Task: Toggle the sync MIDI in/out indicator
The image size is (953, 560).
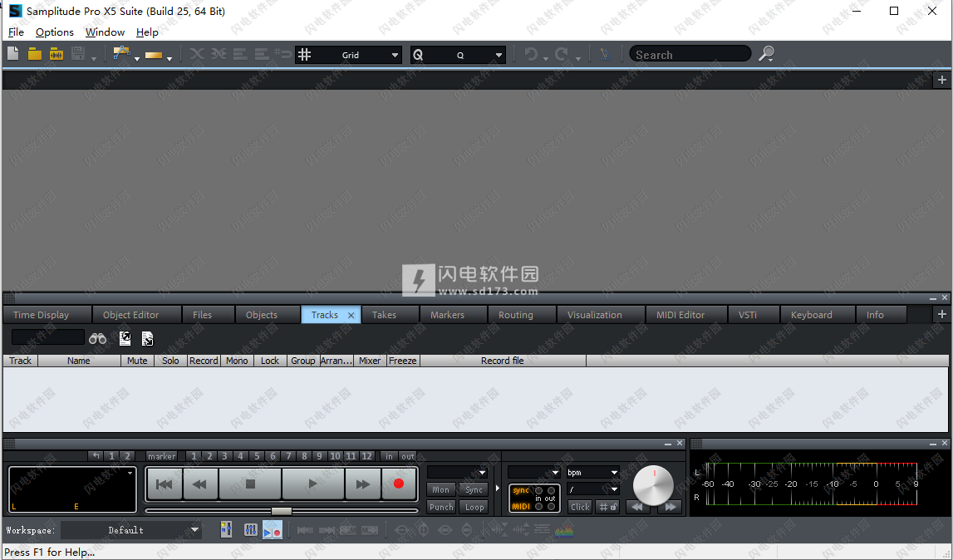Action: 534,499
